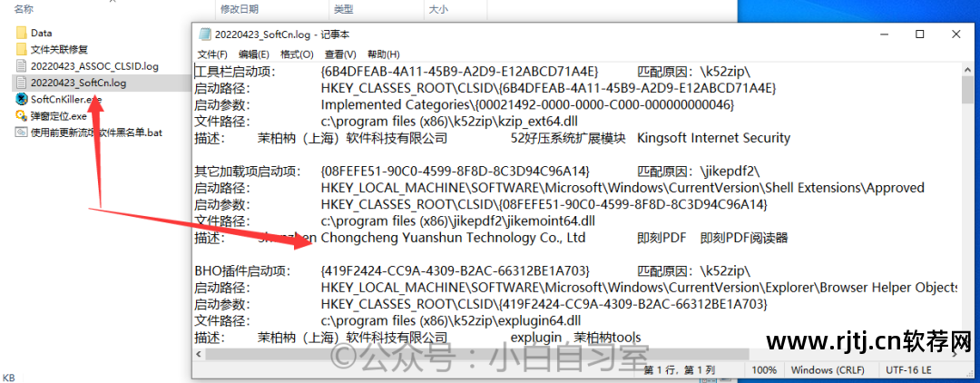The width and height of the screenshot is (980, 383).
Task: Open the Data folder icon
Action: (x=21, y=33)
